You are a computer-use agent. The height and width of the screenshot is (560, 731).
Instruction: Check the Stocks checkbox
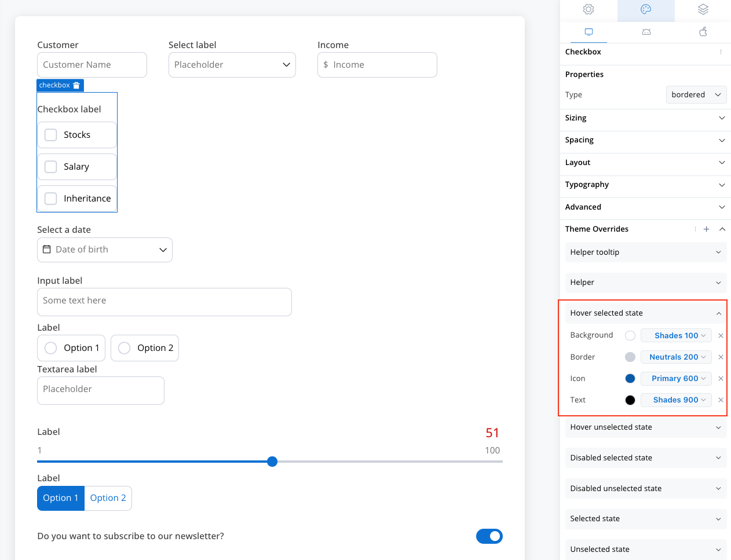[51, 135]
